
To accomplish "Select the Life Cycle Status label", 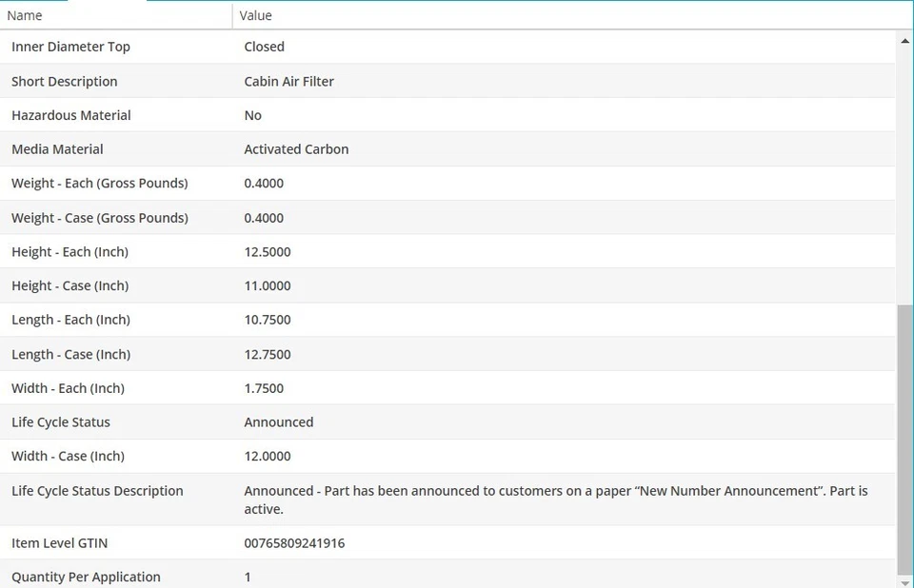I will click(x=61, y=421).
